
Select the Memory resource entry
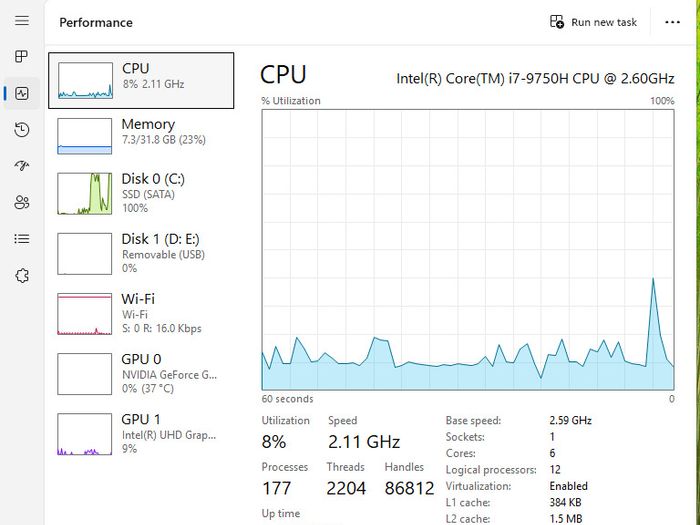click(141, 136)
